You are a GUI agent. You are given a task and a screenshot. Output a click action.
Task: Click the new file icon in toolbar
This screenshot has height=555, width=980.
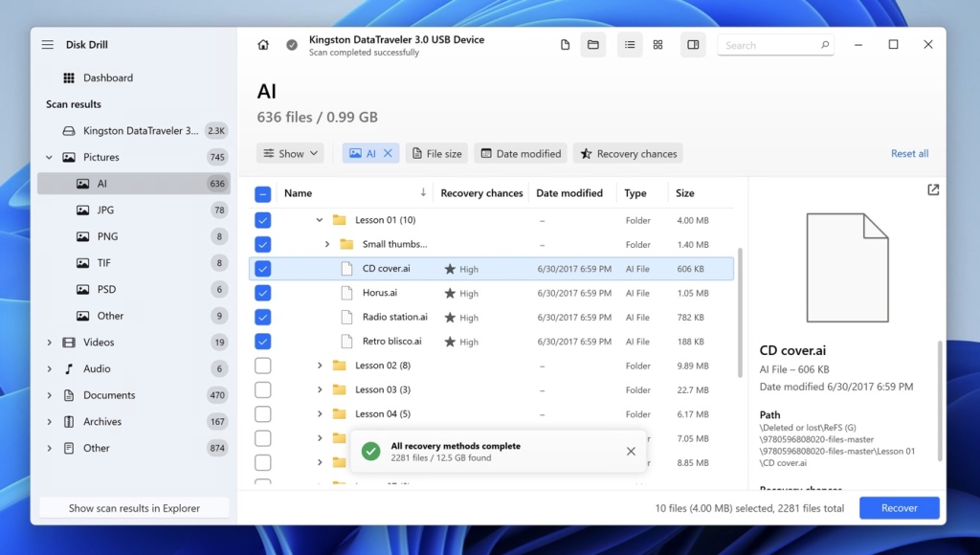[564, 44]
